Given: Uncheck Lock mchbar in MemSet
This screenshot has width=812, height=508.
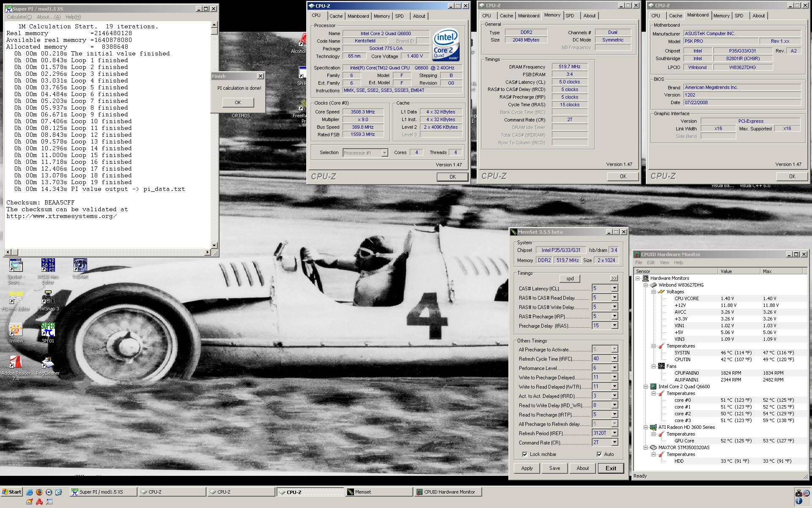Looking at the screenshot, I should click(526, 454).
